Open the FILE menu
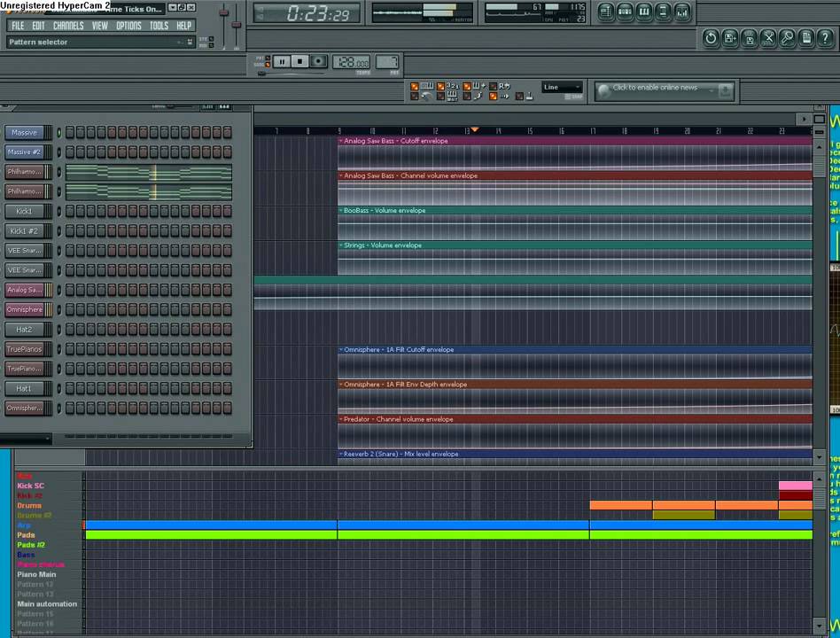Image resolution: width=840 pixels, height=638 pixels. pyautogui.click(x=18, y=26)
